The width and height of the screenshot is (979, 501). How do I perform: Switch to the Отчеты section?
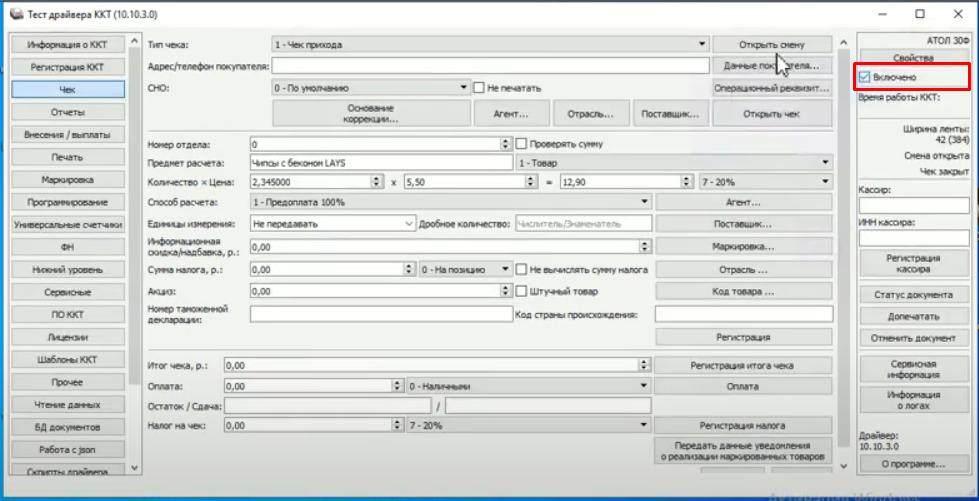pyautogui.click(x=68, y=112)
